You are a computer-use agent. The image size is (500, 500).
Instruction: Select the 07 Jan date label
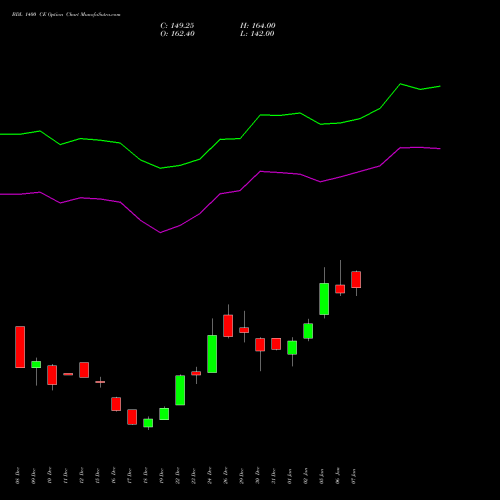click(354, 476)
